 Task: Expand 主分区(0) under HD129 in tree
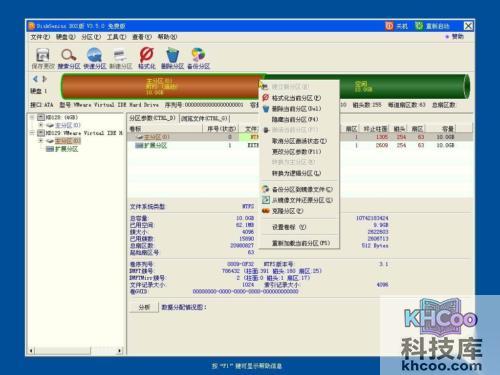click(41, 141)
